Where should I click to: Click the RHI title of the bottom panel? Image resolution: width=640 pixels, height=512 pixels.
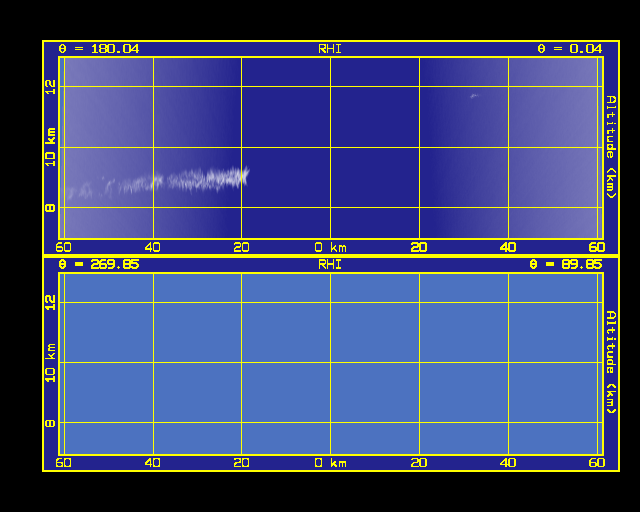point(330,265)
